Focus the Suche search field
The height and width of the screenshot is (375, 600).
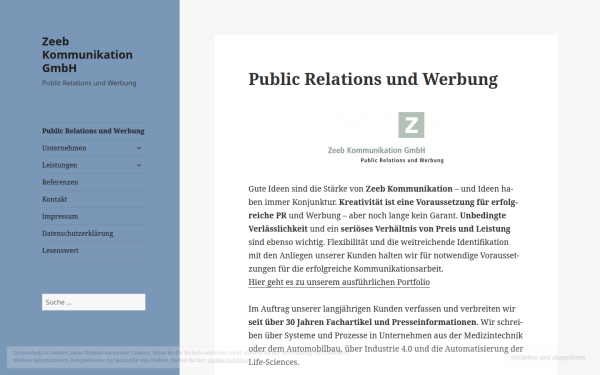94,302
